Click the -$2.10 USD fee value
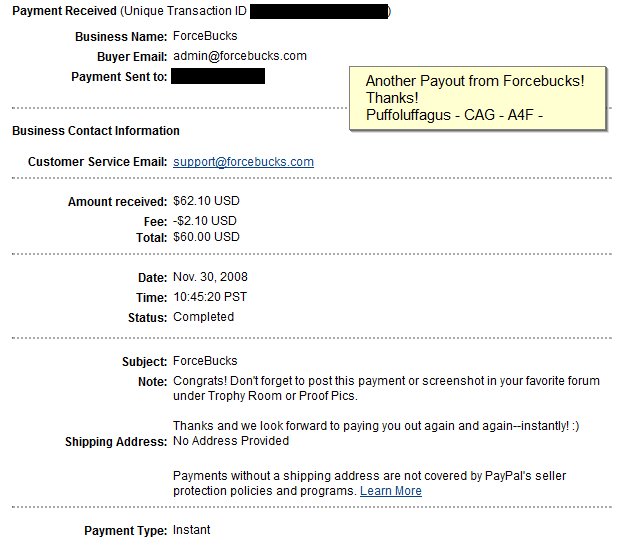The height and width of the screenshot is (539, 622). [205, 221]
